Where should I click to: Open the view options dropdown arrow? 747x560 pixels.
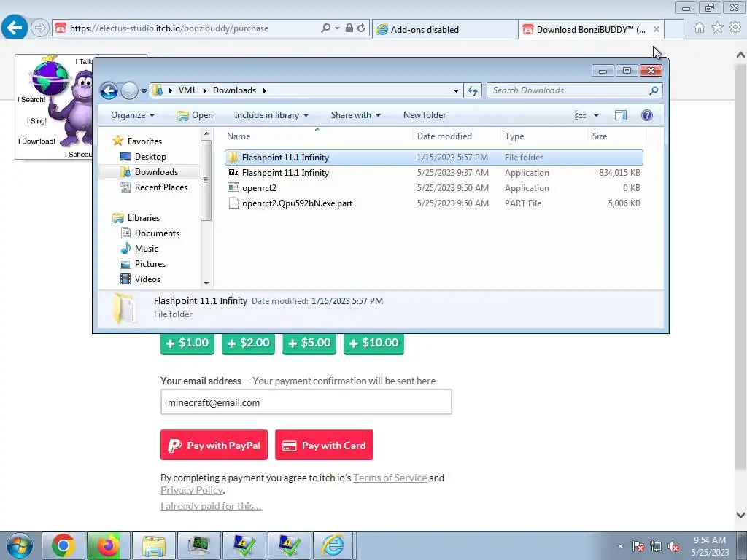click(596, 115)
